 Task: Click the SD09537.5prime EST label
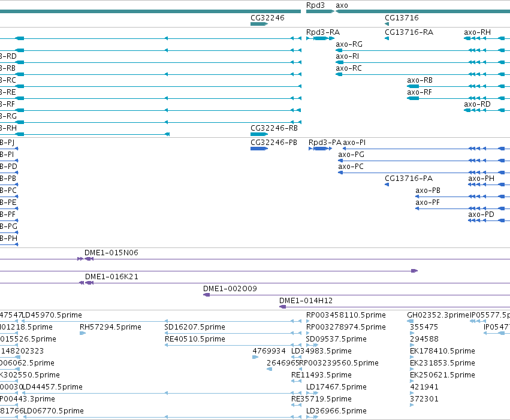coord(336,339)
